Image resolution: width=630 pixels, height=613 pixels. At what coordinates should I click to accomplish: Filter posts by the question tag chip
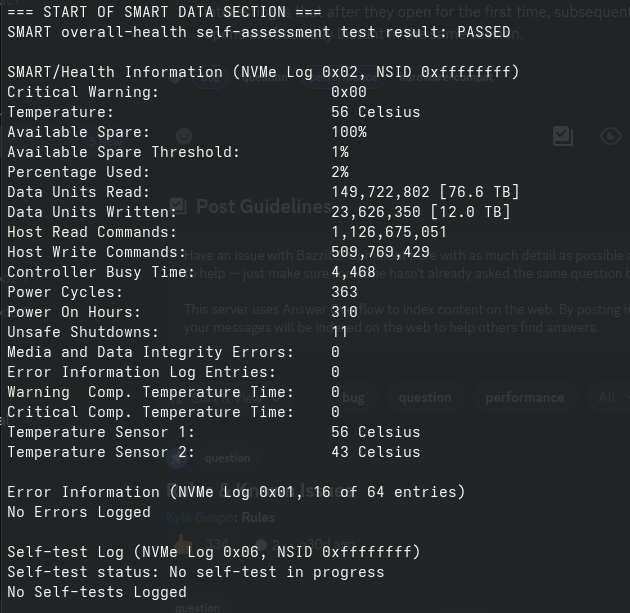click(x=425, y=397)
